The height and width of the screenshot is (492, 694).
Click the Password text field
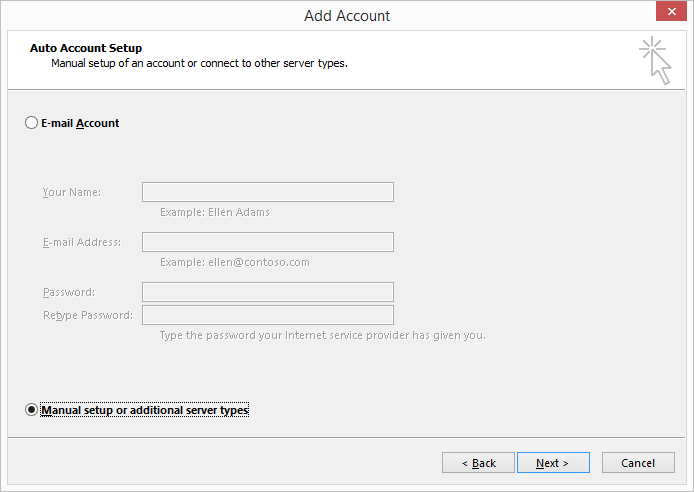(268, 292)
